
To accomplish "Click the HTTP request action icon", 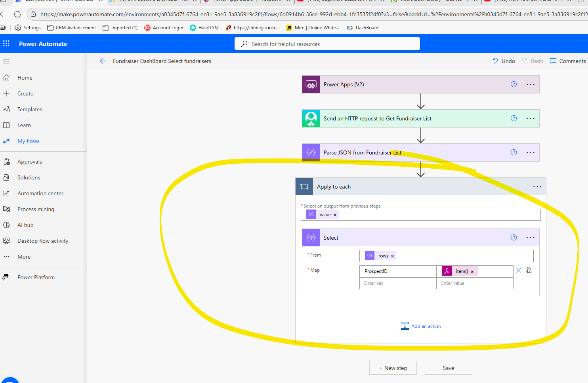I will coord(311,118).
